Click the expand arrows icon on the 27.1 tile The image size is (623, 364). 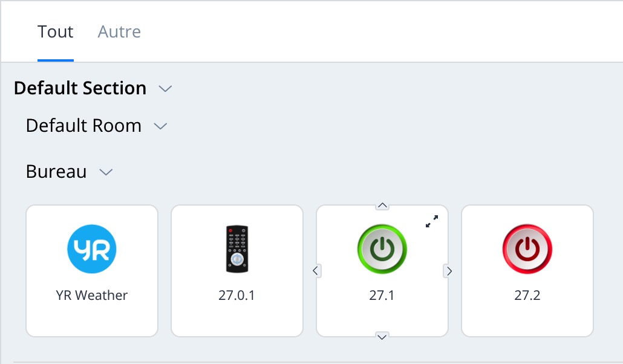pyautogui.click(x=432, y=222)
